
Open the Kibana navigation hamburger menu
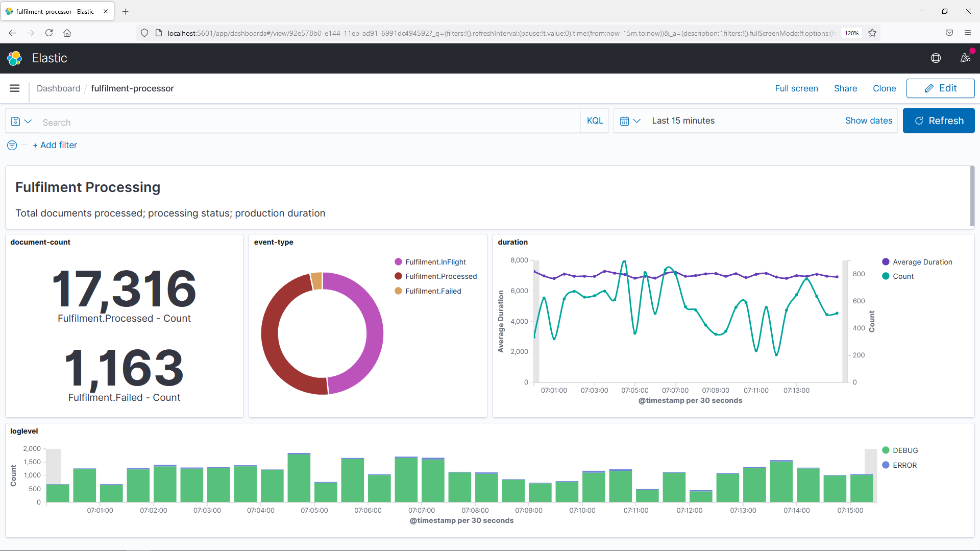15,88
